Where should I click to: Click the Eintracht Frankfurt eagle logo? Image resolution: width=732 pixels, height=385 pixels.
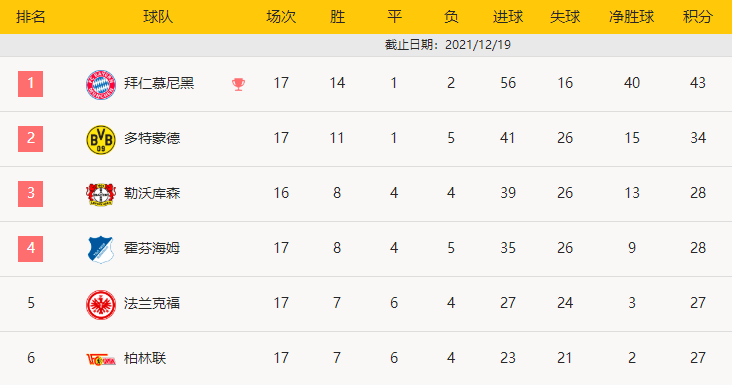point(101,304)
